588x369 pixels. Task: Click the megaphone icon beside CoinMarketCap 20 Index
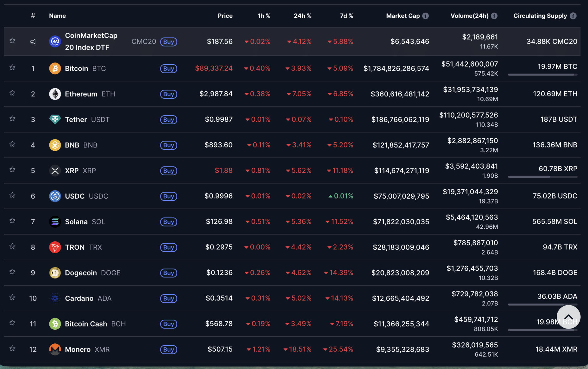coord(33,41)
